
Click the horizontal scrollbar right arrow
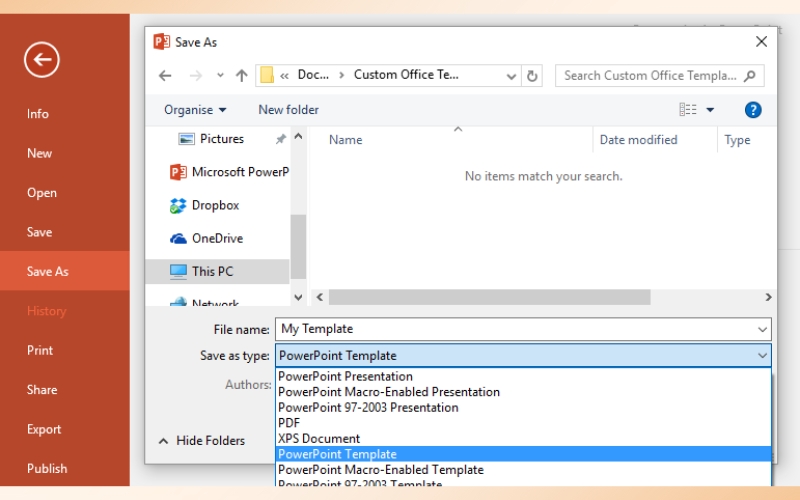(x=768, y=297)
